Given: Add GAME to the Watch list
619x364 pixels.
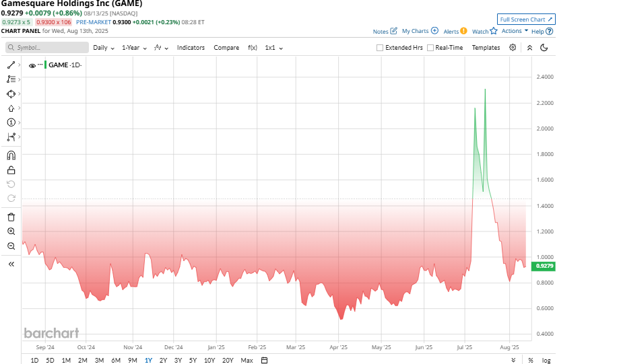Looking at the screenshot, I should pyautogui.click(x=485, y=31).
